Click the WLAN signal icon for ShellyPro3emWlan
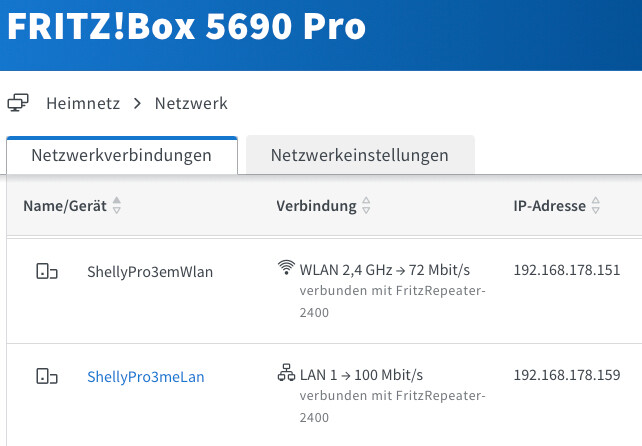This screenshot has height=446, width=642. pyautogui.click(x=286, y=268)
